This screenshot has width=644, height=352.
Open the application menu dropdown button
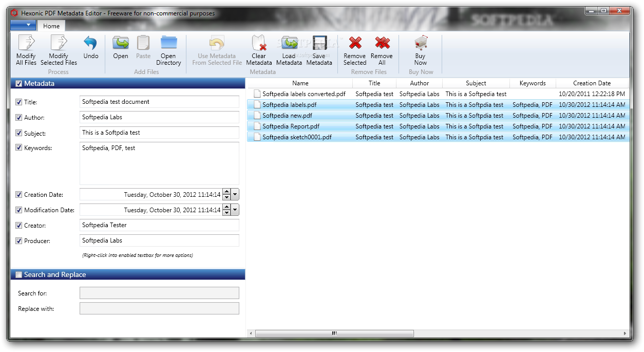[x=23, y=25]
